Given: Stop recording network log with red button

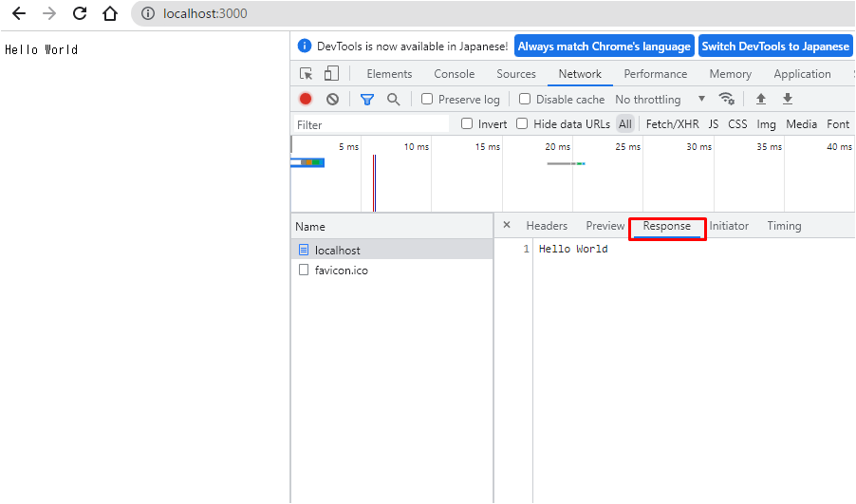Looking at the screenshot, I should click(x=306, y=99).
